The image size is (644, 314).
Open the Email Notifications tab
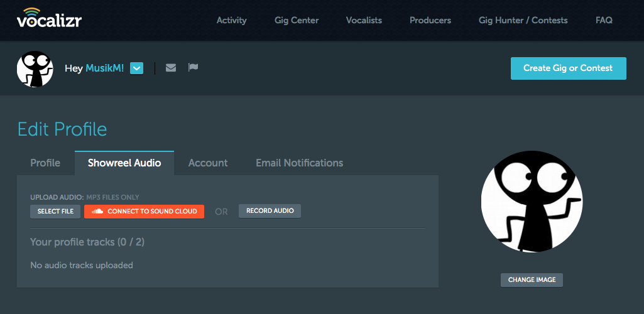click(300, 163)
